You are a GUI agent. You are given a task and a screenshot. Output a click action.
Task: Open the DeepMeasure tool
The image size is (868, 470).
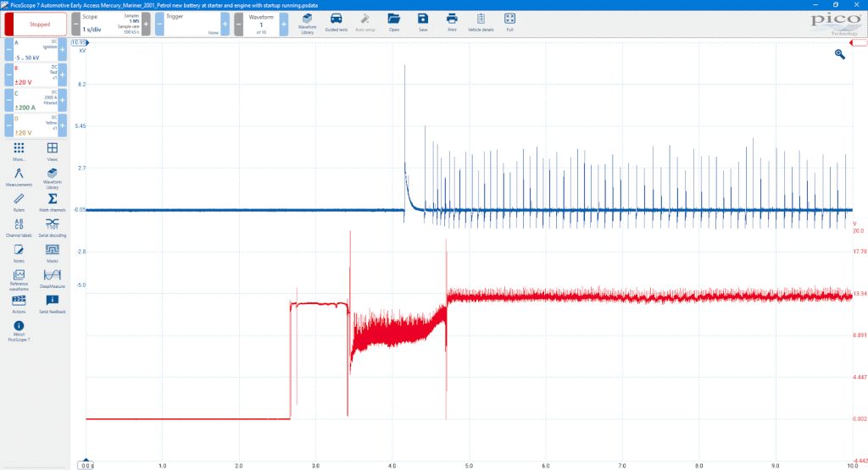52,279
